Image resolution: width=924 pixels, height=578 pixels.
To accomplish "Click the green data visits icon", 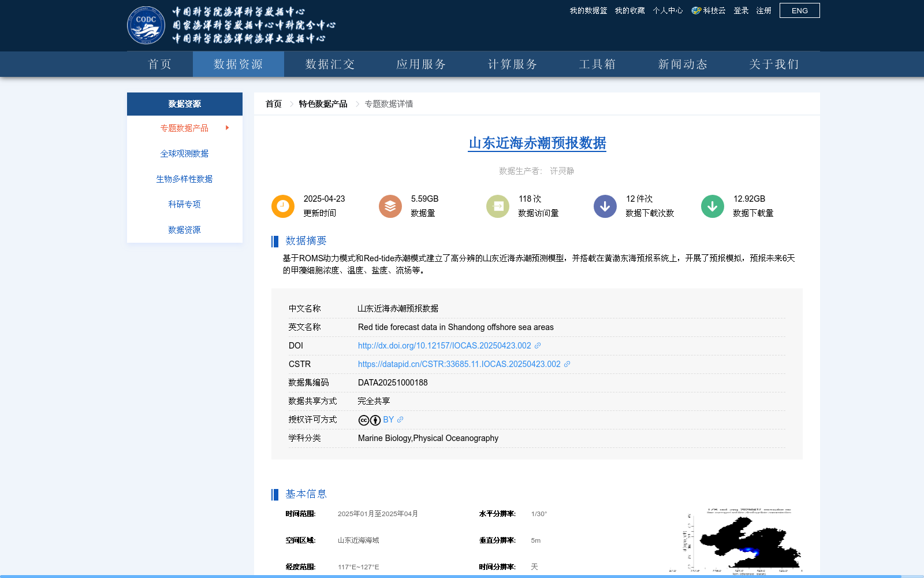I will tap(498, 206).
